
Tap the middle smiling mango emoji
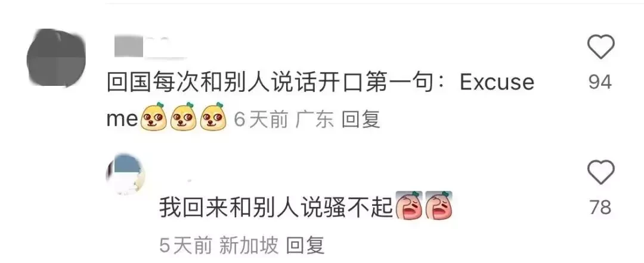point(183,117)
